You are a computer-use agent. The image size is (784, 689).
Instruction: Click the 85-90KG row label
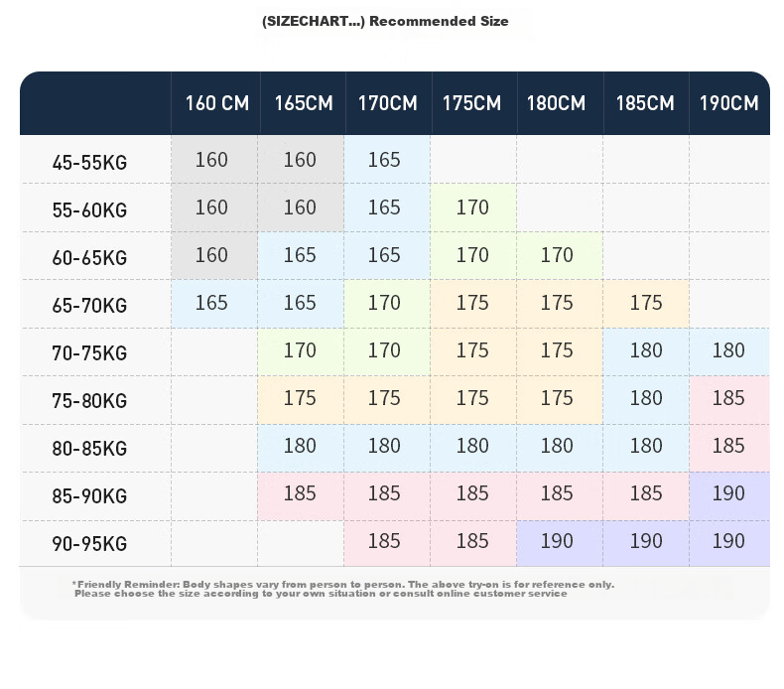(x=89, y=496)
